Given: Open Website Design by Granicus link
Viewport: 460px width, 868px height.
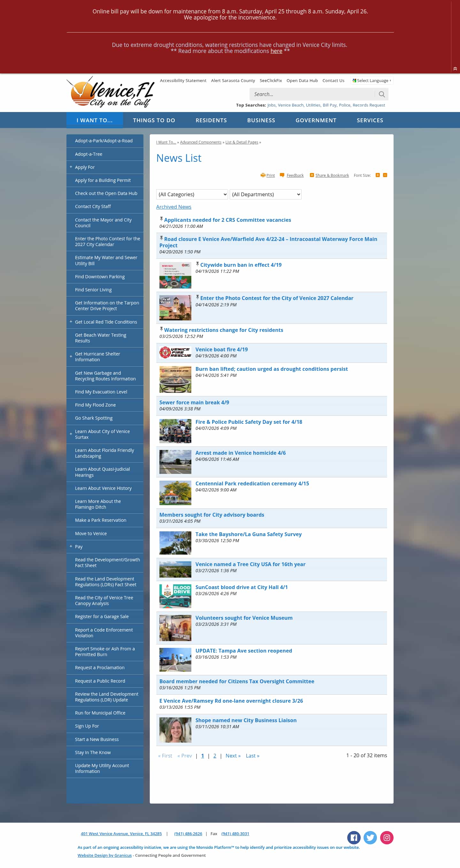Looking at the screenshot, I should [104, 855].
